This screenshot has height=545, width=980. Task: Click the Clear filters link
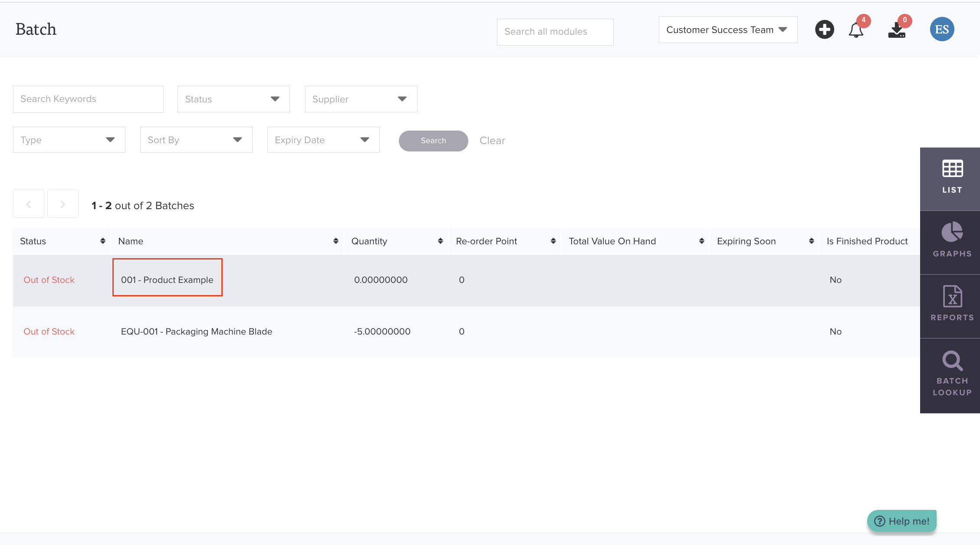click(x=492, y=141)
